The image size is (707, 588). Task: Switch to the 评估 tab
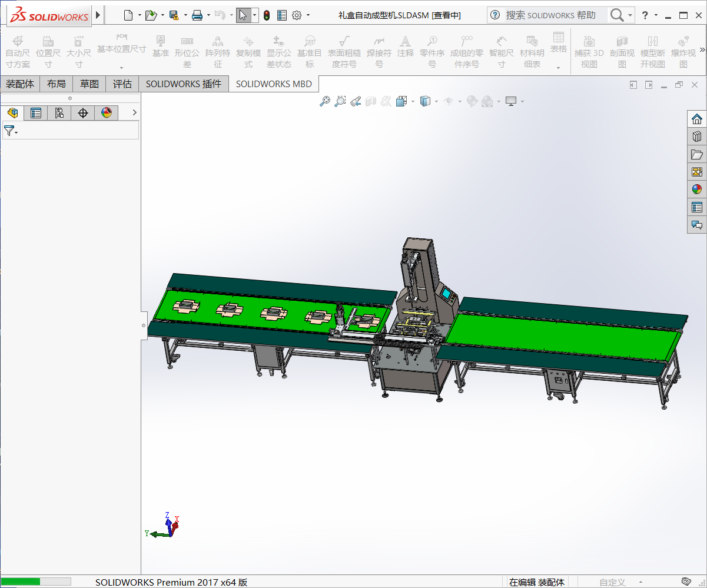coord(122,84)
